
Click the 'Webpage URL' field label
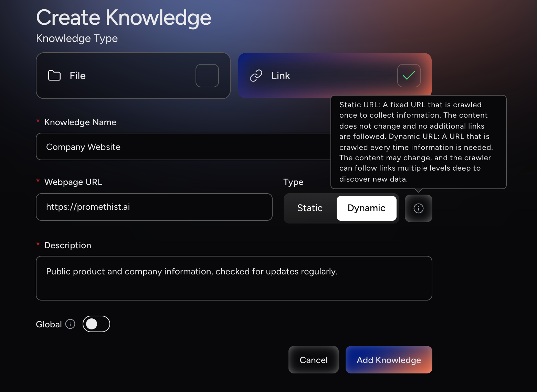click(73, 182)
